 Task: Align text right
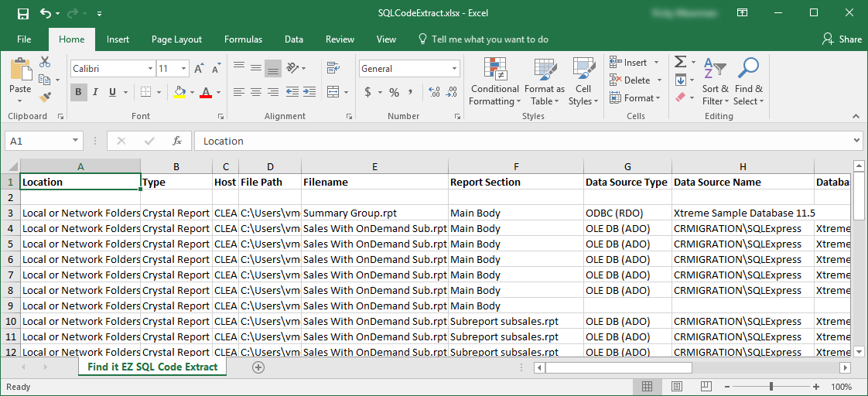coord(273,92)
